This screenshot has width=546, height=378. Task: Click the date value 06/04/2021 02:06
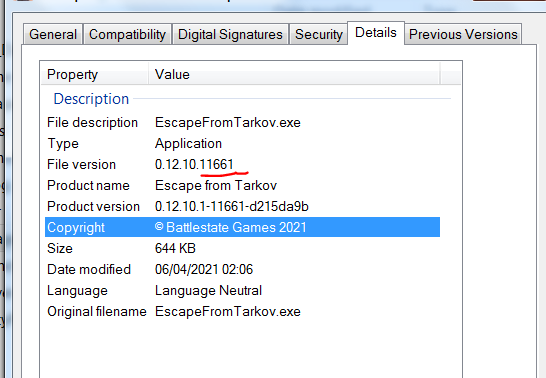204,269
